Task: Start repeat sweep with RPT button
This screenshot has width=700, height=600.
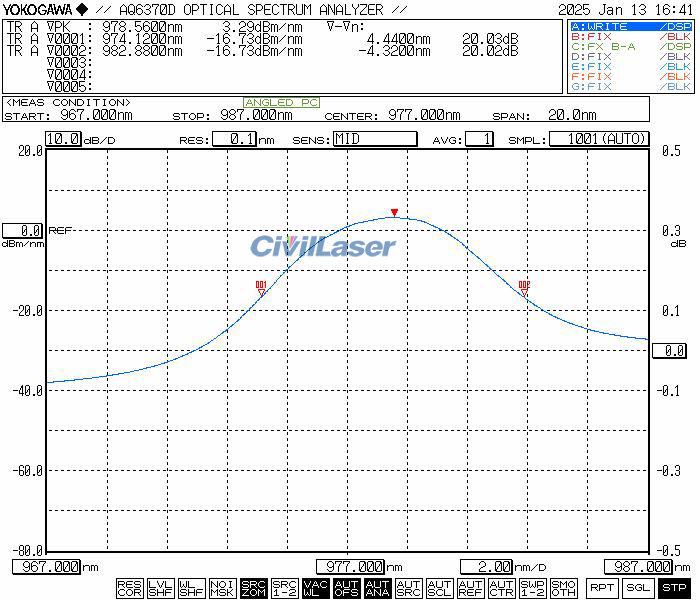Action: coord(602,588)
